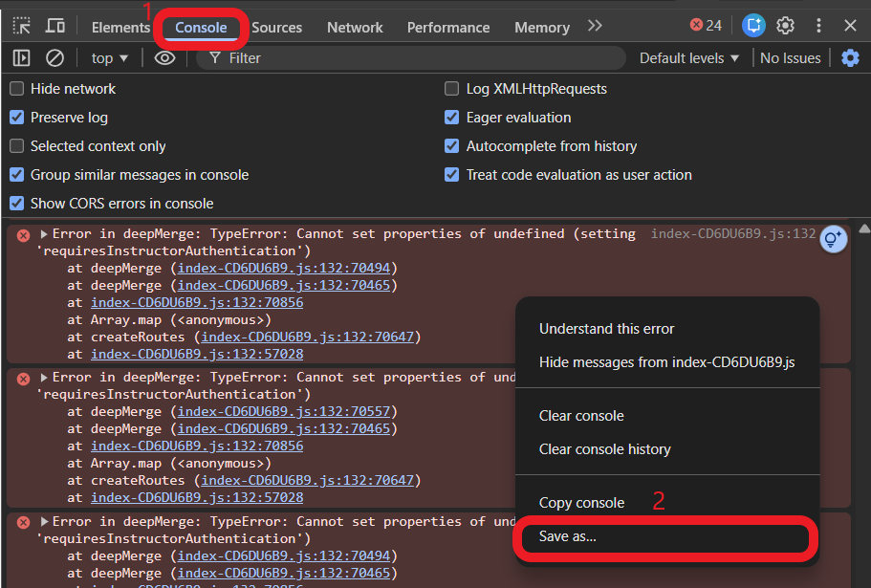The height and width of the screenshot is (588, 871).
Task: Open first error's index-CD6DU6B9.js:132:70494 link
Action: pos(284,268)
